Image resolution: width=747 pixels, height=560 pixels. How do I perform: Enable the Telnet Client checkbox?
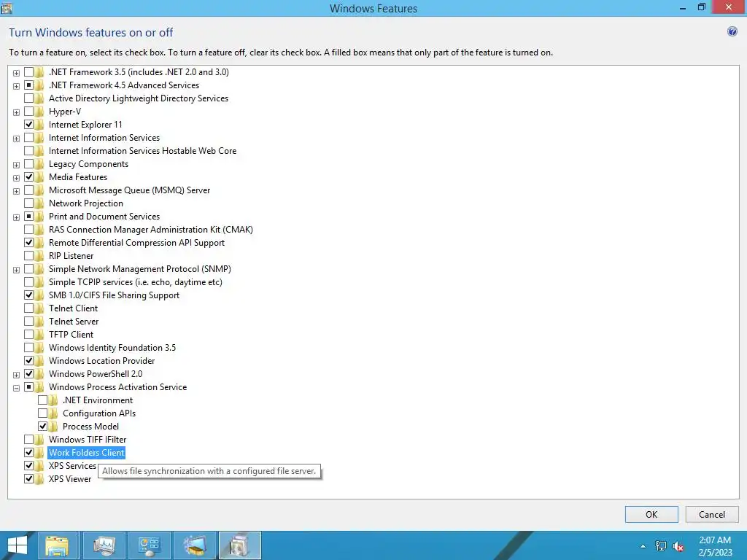click(28, 308)
